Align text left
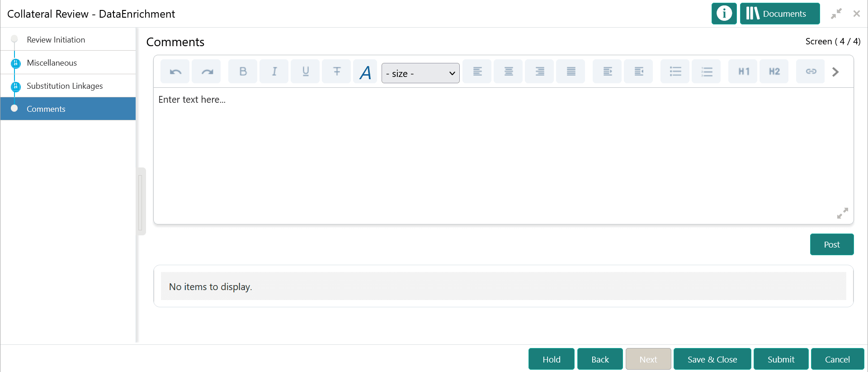Image resolution: width=868 pixels, height=372 pixels. tap(477, 72)
